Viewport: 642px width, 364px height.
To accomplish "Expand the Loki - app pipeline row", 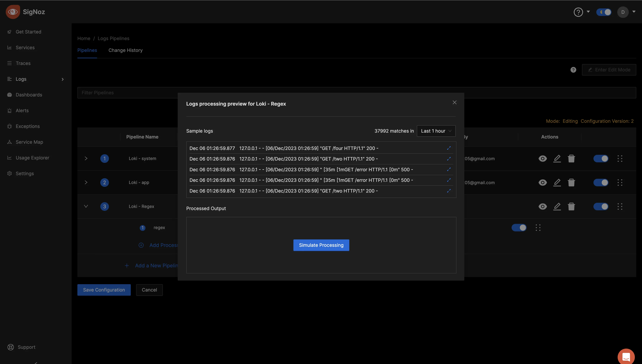I will (x=86, y=183).
